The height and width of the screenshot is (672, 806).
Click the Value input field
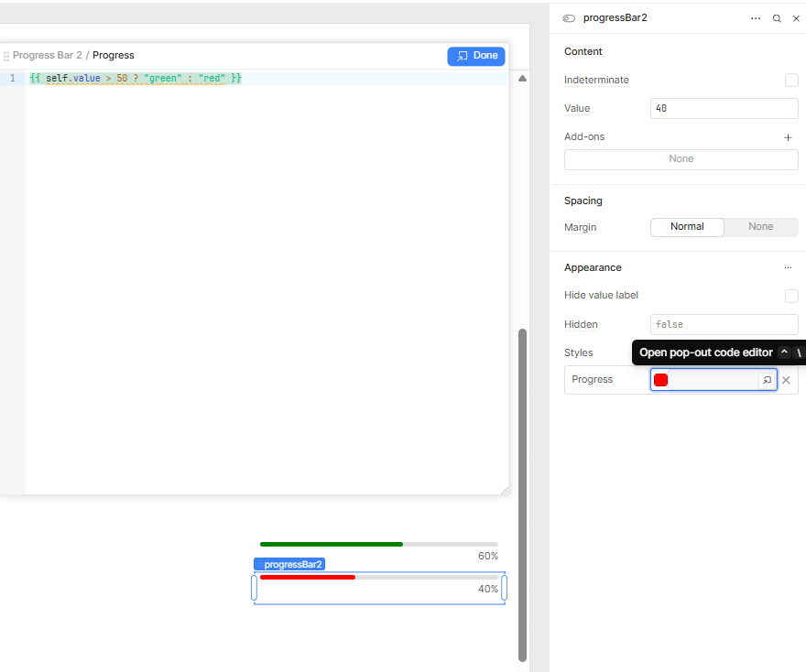(x=724, y=109)
